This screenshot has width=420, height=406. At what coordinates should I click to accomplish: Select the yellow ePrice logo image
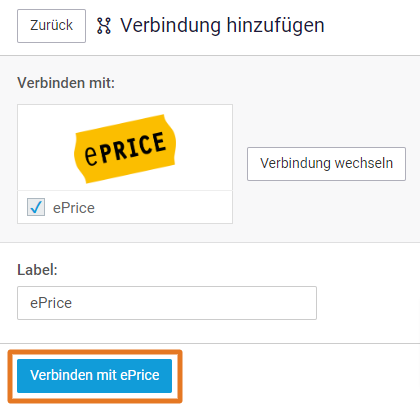(x=125, y=149)
